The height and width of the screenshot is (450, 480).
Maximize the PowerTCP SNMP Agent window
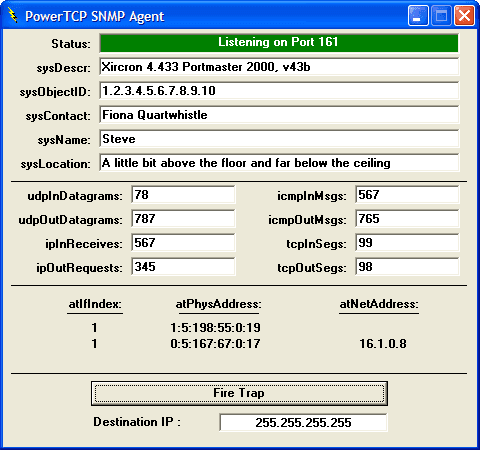pyautogui.click(x=441, y=16)
